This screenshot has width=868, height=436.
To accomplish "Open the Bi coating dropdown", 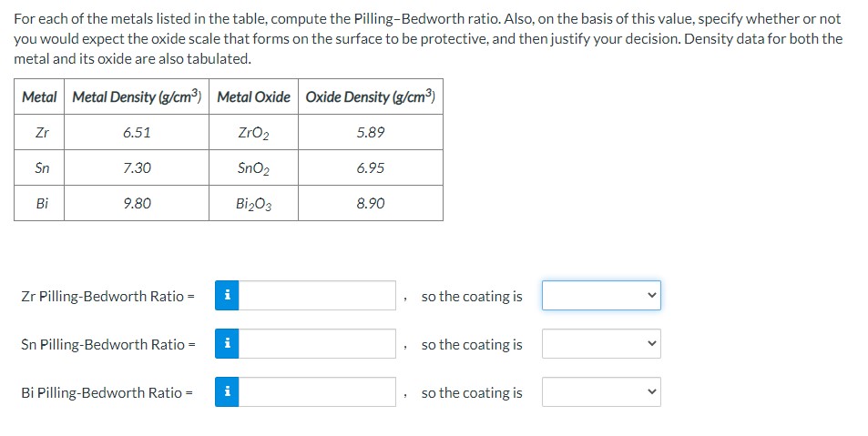I will (x=601, y=392).
